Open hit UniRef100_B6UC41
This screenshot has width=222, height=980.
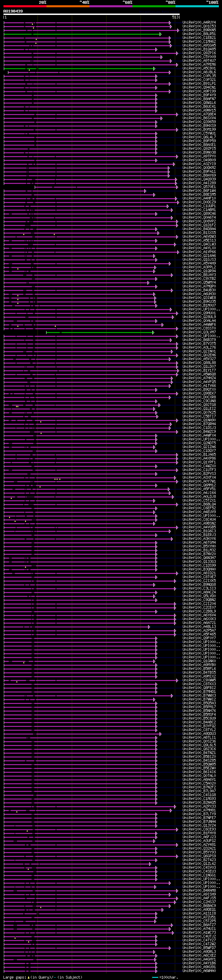click(x=199, y=107)
